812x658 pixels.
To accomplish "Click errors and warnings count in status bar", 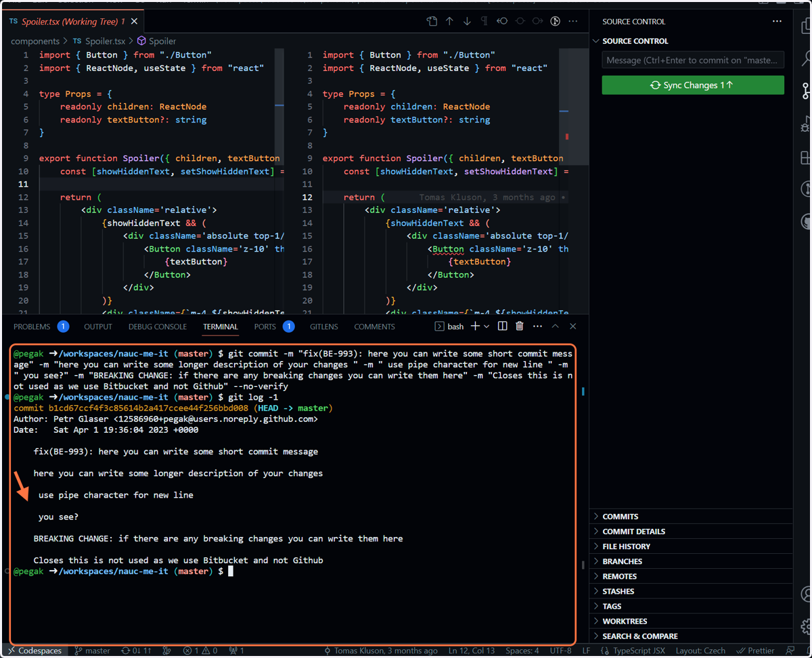I will pyautogui.click(x=200, y=651).
